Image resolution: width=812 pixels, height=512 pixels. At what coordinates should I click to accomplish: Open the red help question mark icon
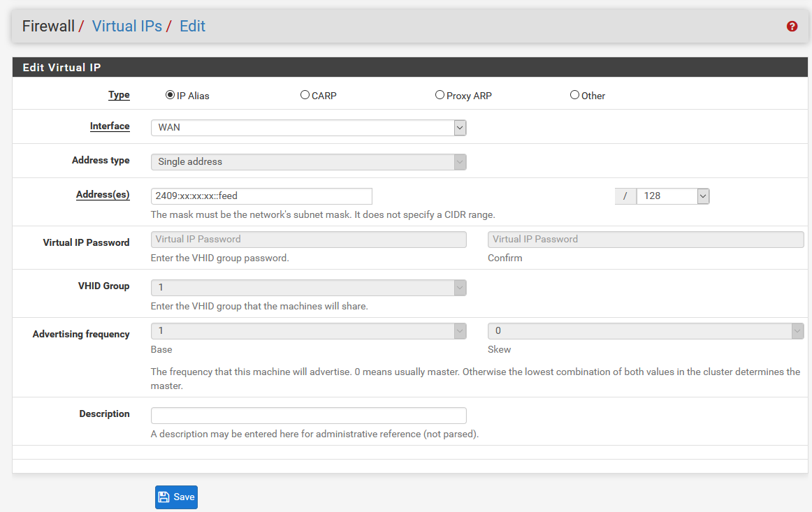pos(792,27)
